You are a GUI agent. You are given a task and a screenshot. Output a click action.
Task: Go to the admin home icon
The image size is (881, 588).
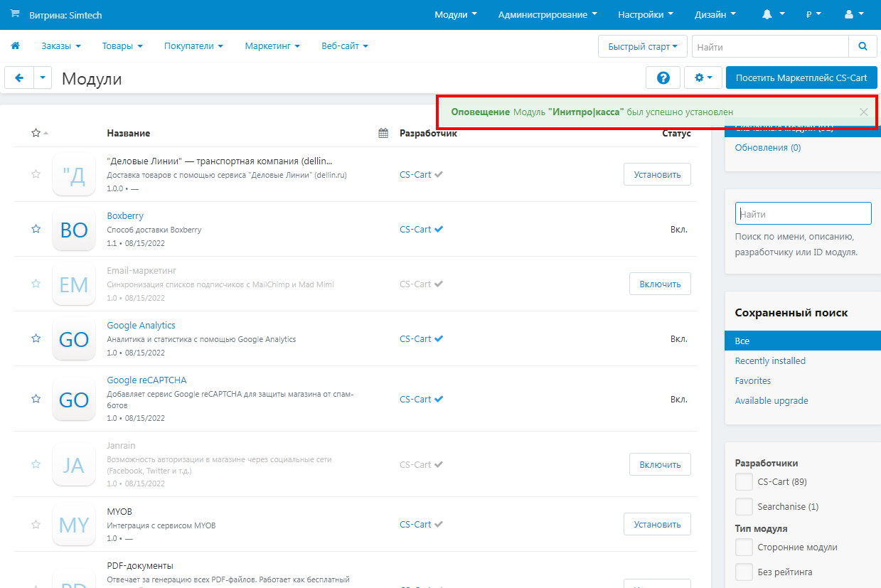15,46
